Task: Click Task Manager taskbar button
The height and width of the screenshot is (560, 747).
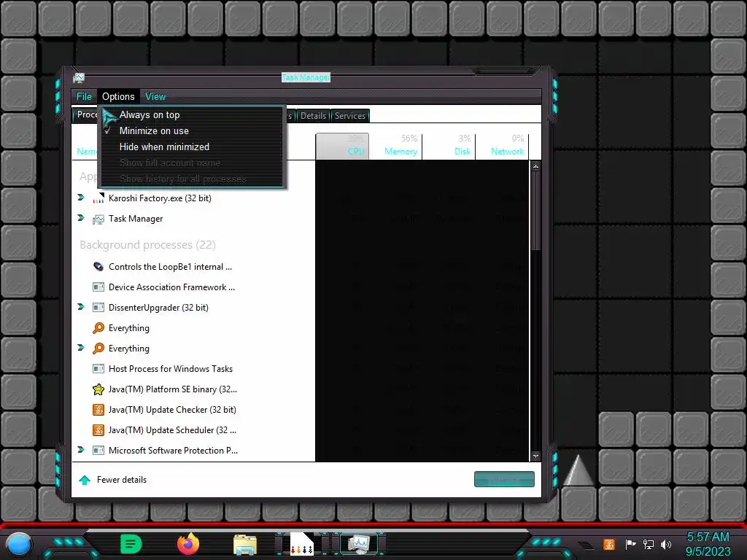Action: pyautogui.click(x=359, y=544)
